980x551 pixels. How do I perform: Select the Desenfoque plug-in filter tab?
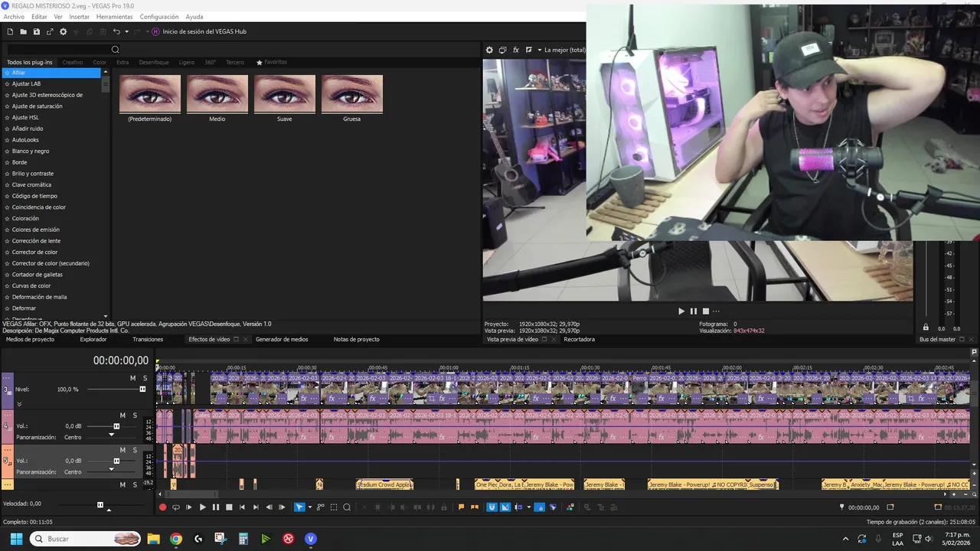click(154, 62)
